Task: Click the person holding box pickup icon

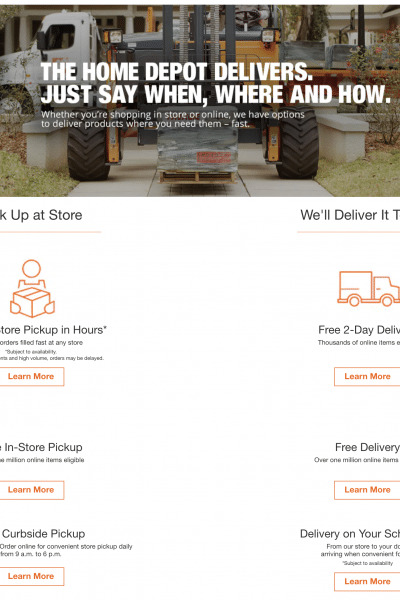Action: pos(32,289)
